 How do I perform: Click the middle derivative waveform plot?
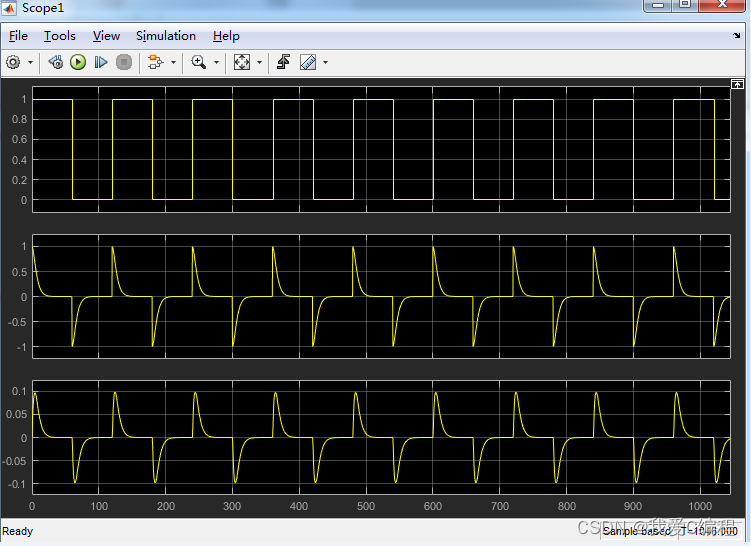(x=380, y=296)
